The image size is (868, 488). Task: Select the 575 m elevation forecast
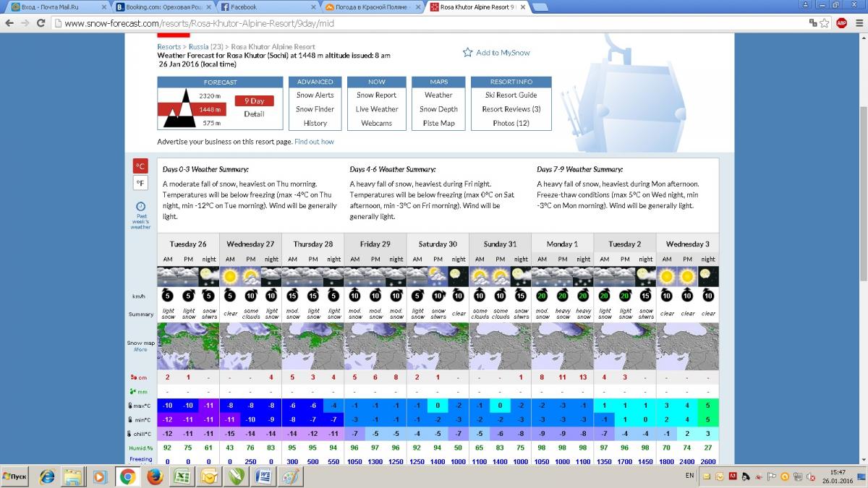[211, 123]
